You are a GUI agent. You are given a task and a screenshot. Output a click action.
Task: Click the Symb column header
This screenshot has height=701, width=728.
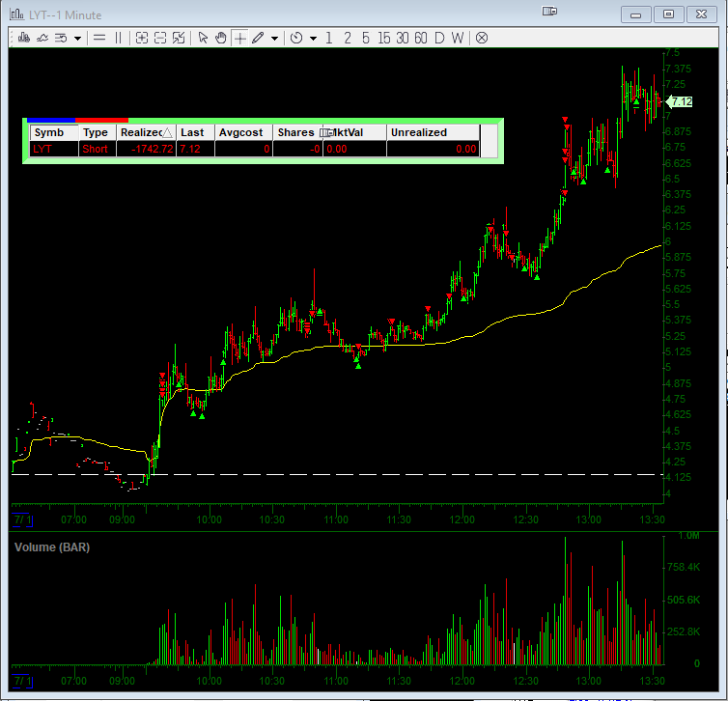(54, 132)
